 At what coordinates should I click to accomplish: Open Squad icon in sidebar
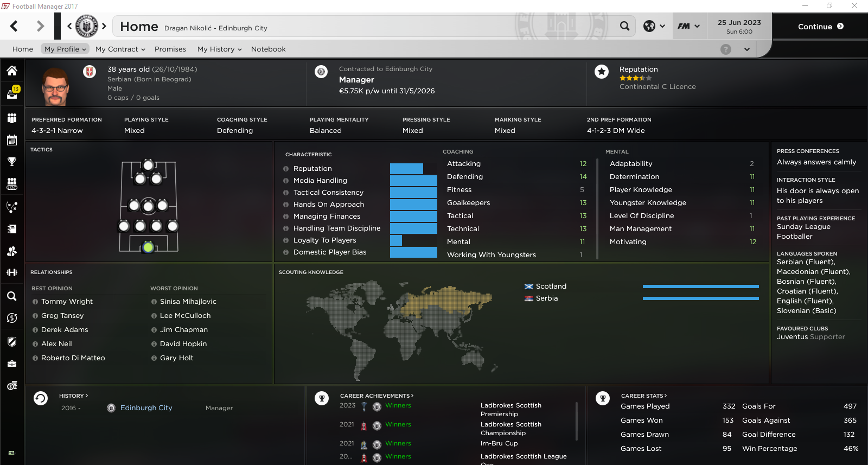tap(12, 118)
